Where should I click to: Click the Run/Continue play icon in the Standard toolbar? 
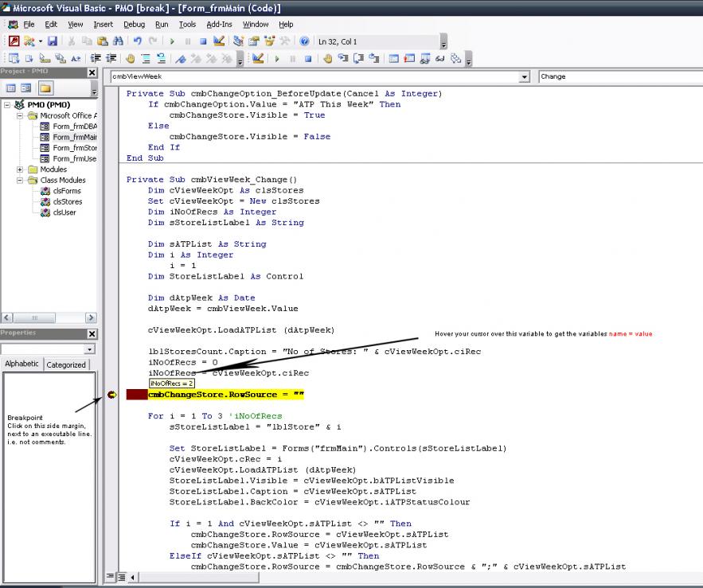171,41
